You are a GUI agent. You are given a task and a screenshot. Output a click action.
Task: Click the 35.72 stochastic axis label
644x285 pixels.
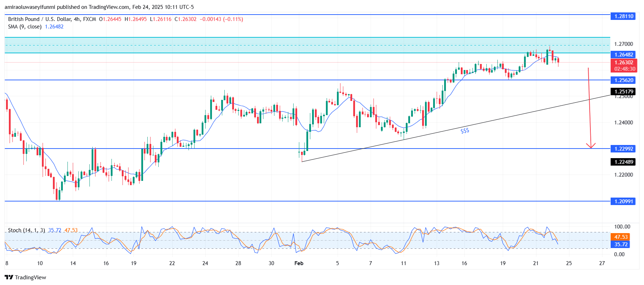coord(621,244)
